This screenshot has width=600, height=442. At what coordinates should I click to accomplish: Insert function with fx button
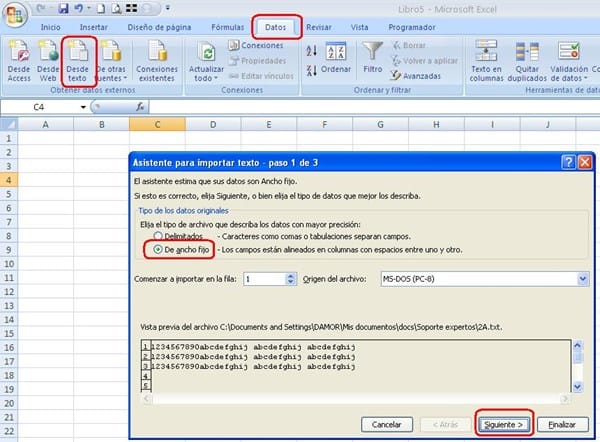[140, 107]
